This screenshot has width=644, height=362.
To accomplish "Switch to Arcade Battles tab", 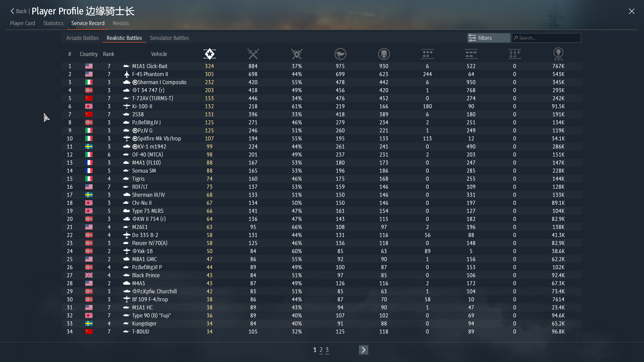I will pos(82,38).
